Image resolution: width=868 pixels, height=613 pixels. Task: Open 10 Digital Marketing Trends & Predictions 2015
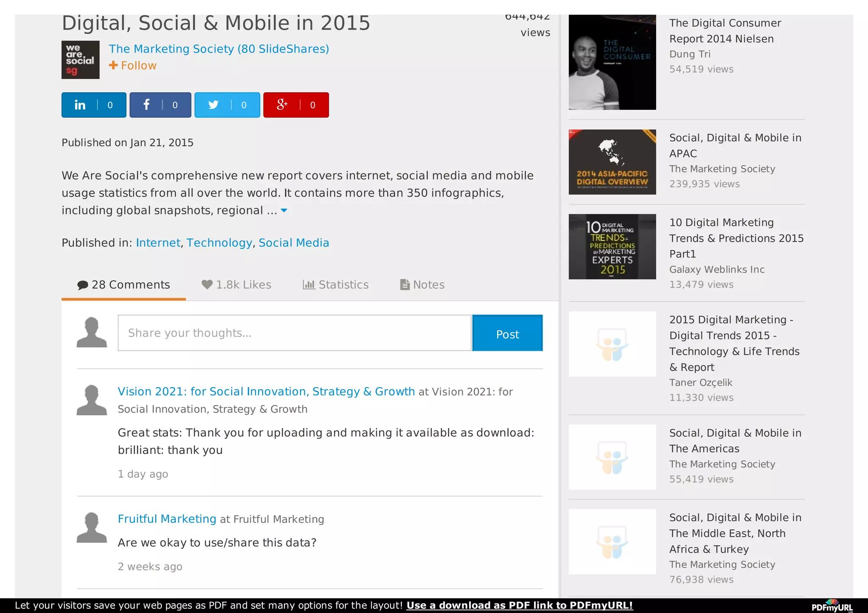point(737,238)
